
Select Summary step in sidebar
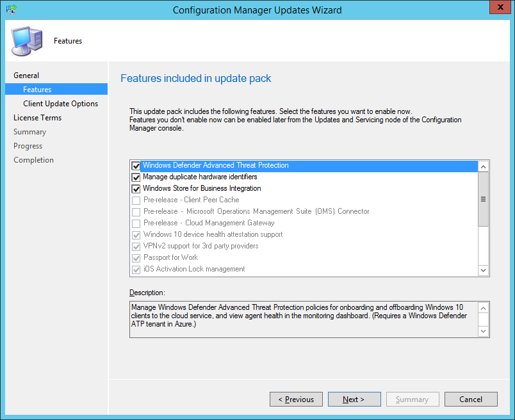(x=29, y=132)
